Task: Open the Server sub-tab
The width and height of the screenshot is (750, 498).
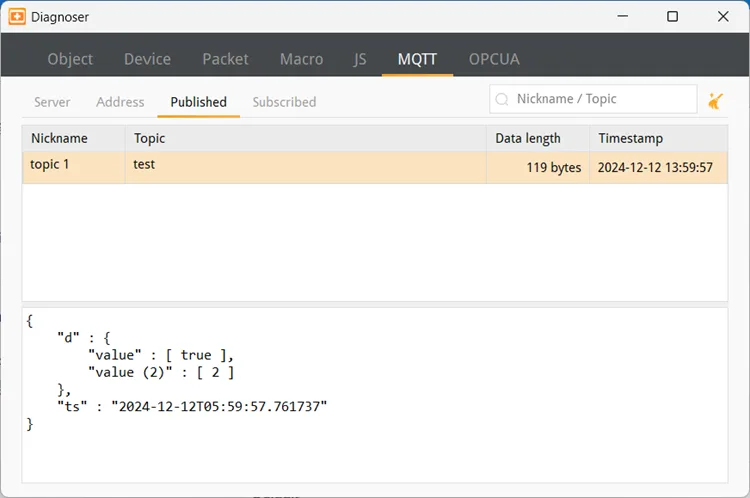Action: pyautogui.click(x=52, y=102)
